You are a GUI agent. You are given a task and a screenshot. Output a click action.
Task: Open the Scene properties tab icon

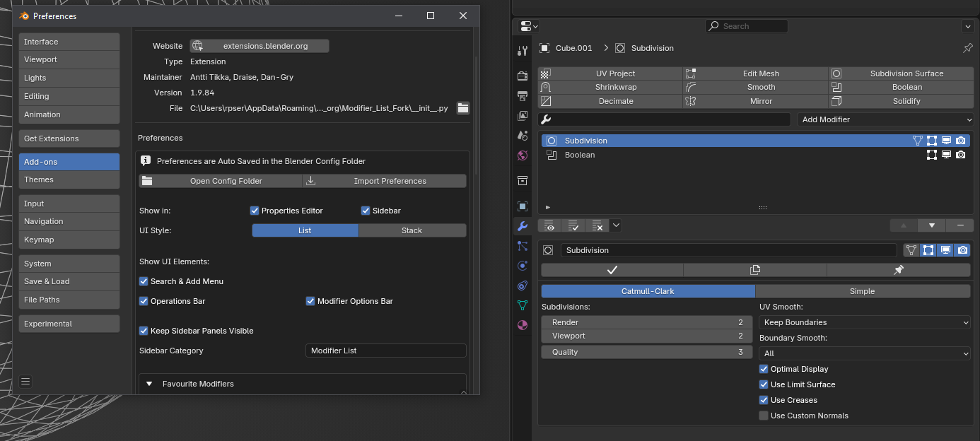(x=523, y=135)
